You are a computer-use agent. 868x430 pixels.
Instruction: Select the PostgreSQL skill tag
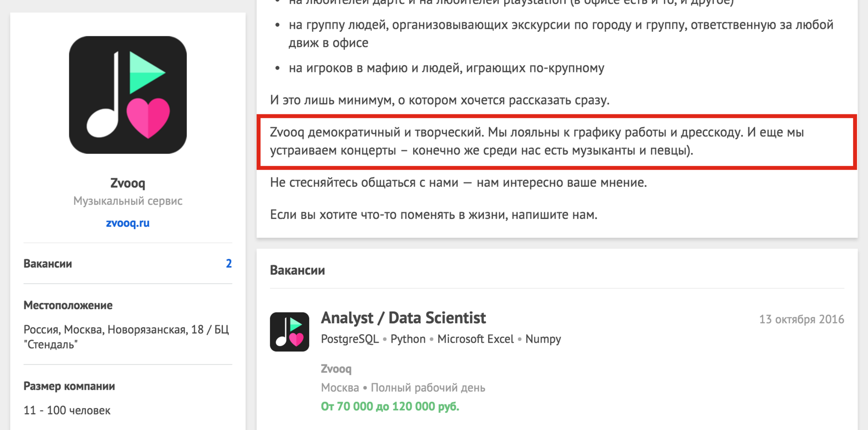point(349,339)
